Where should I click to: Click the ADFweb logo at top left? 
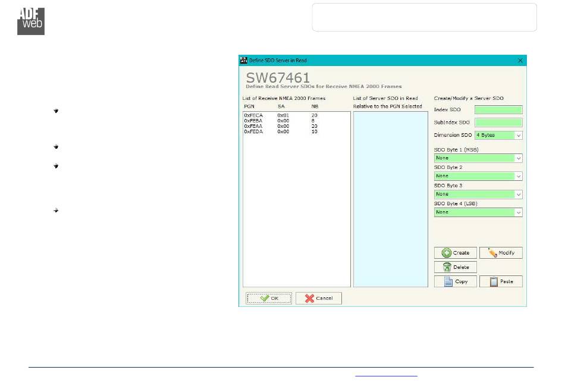tap(30, 21)
